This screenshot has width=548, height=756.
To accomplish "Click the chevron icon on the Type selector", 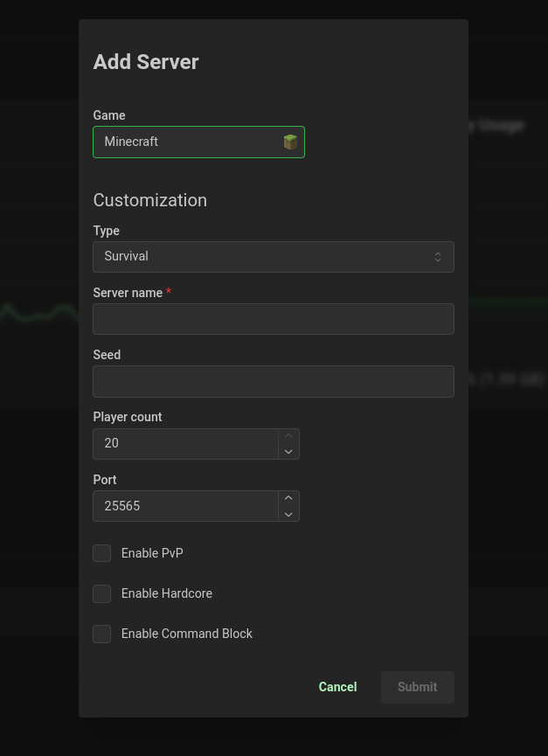I will coord(438,256).
